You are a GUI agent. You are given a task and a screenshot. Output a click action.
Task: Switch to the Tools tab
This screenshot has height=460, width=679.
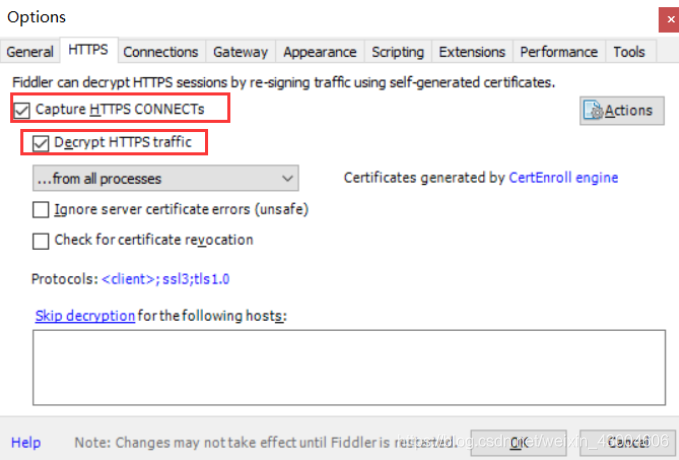[x=629, y=52]
